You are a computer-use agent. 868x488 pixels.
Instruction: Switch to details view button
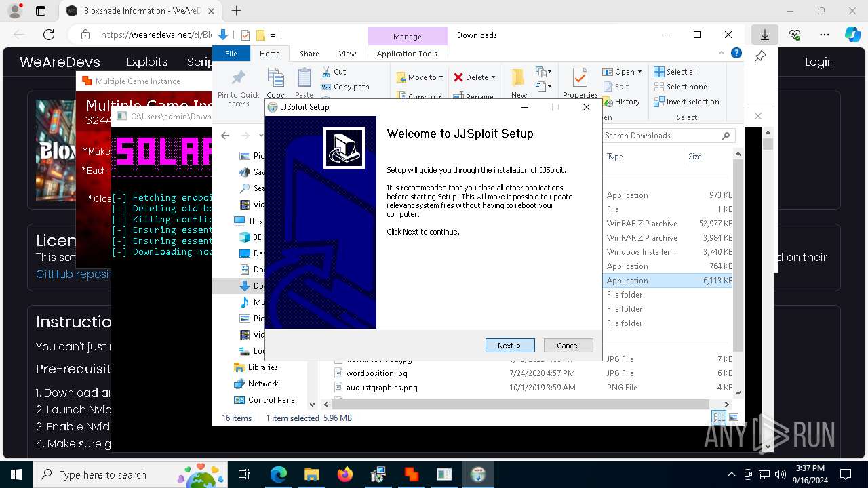click(719, 418)
